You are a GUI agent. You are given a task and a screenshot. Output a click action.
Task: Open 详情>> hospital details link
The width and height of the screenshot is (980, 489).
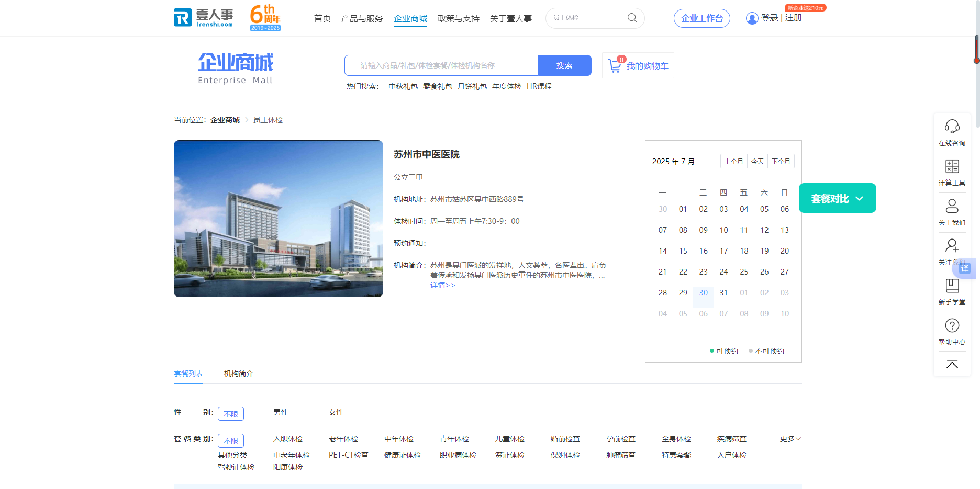point(443,285)
